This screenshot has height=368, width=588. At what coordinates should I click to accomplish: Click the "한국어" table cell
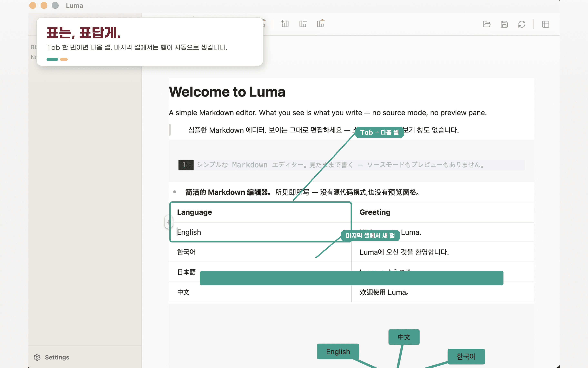pos(260,252)
